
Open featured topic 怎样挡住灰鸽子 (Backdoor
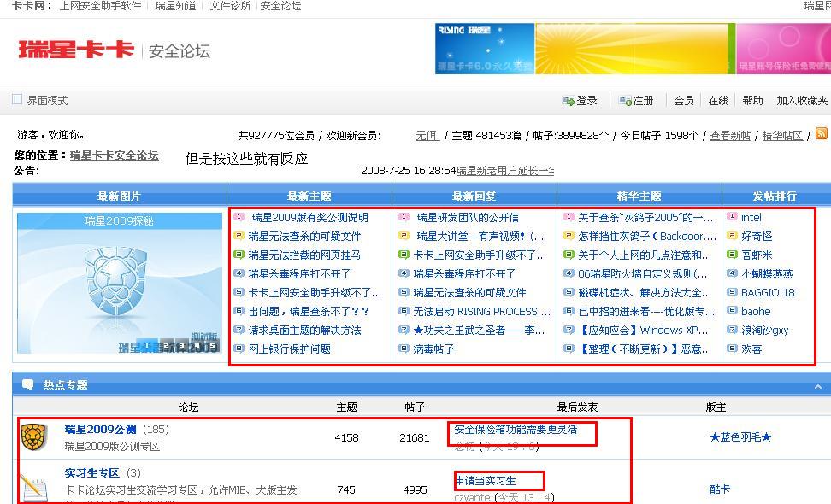(646, 236)
